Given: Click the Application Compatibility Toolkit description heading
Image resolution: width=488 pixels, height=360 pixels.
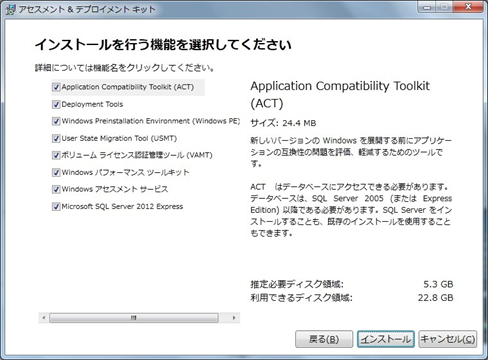Looking at the screenshot, I should (340, 95).
